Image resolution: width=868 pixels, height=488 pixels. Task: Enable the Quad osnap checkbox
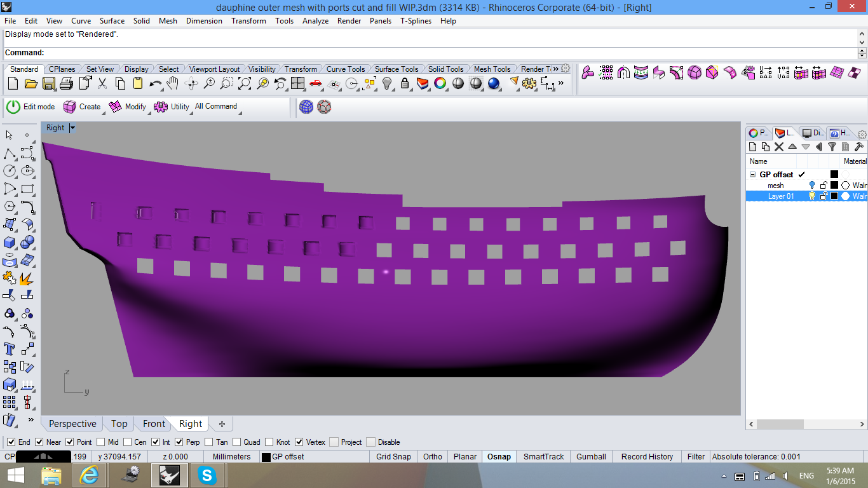point(236,442)
